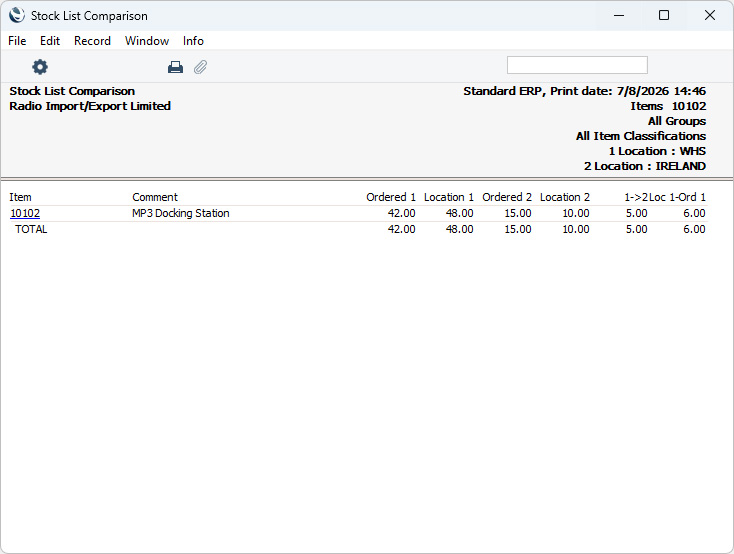Image resolution: width=734 pixels, height=554 pixels.
Task: Click the bold 'Stock List Comparison' report title
Action: pyautogui.click(x=72, y=91)
